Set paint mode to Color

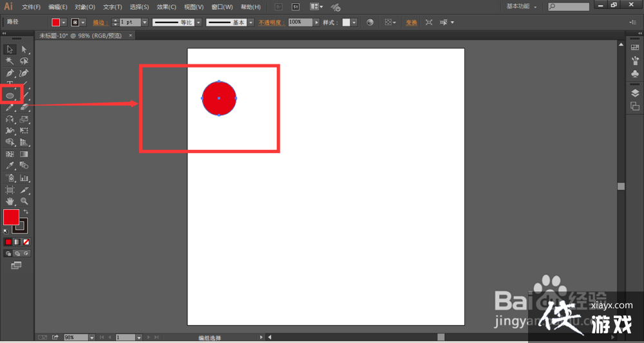point(8,242)
